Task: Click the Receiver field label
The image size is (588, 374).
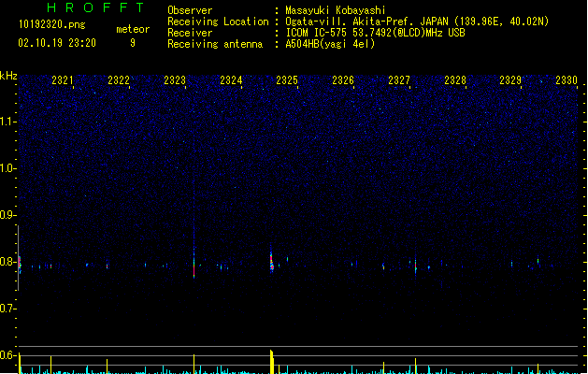Action: [x=190, y=33]
